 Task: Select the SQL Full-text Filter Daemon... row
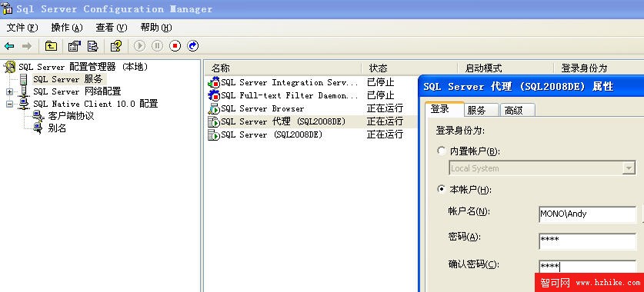point(289,96)
